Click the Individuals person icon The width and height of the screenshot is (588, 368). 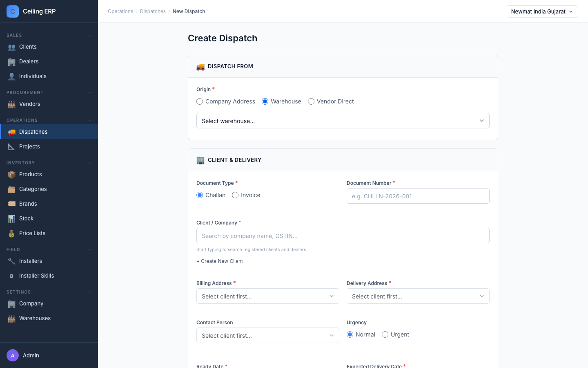(11, 76)
